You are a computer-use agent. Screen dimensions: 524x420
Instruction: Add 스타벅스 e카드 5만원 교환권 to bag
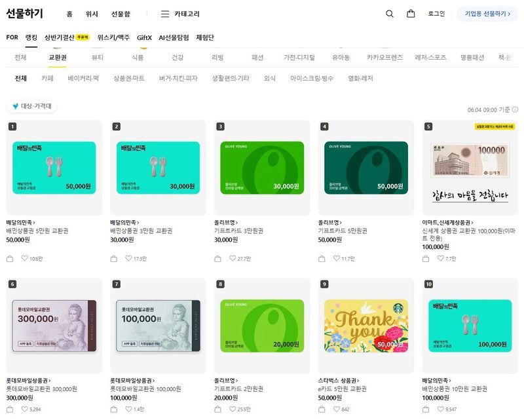tap(322, 410)
